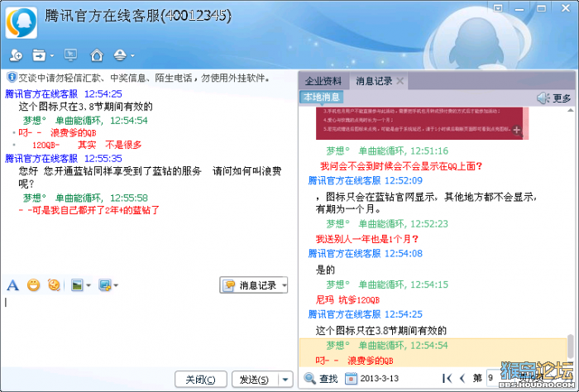Click the title bar menu dropdown icon

pos(498,8)
